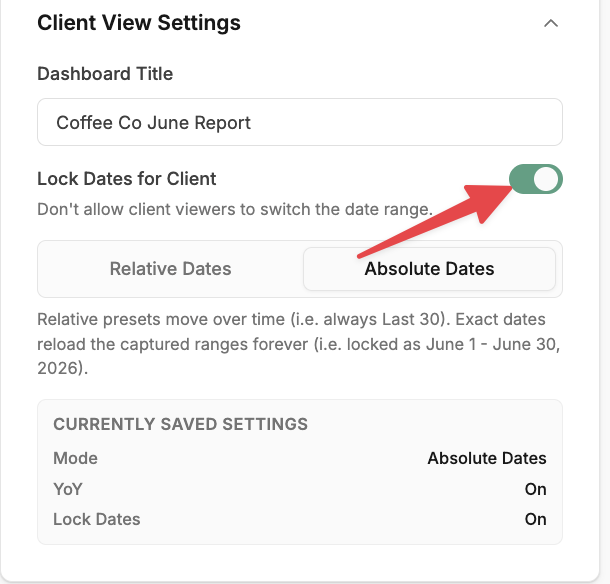Click the Lock Dates for Client label
This screenshot has height=584, width=610.
(127, 179)
